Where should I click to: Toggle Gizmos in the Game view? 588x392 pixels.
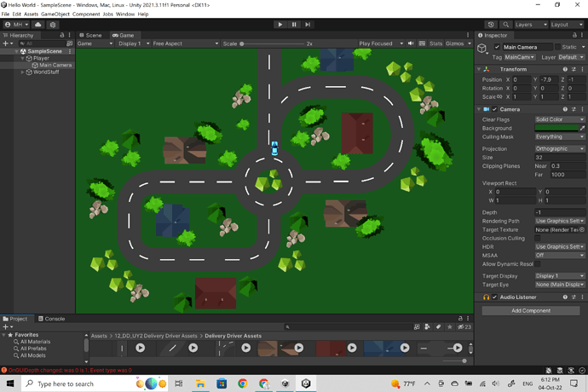(x=455, y=43)
